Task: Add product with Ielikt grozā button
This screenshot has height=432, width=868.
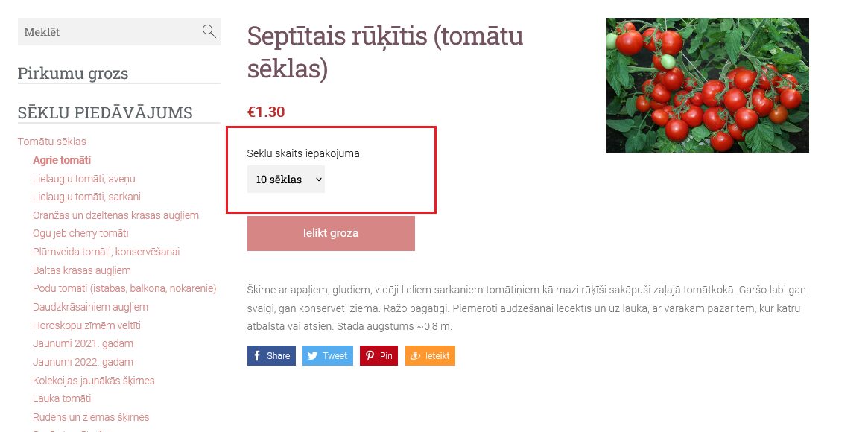Action: [x=331, y=233]
